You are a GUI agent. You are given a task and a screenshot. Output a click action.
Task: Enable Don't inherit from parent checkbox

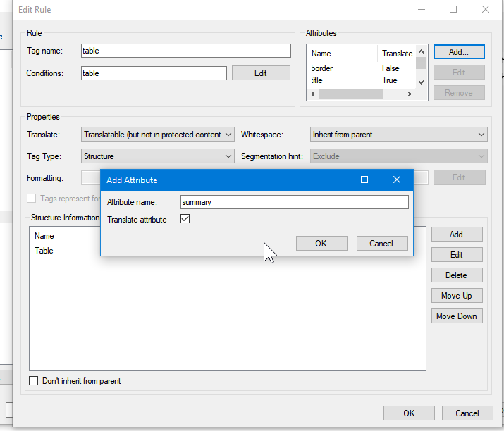(34, 381)
